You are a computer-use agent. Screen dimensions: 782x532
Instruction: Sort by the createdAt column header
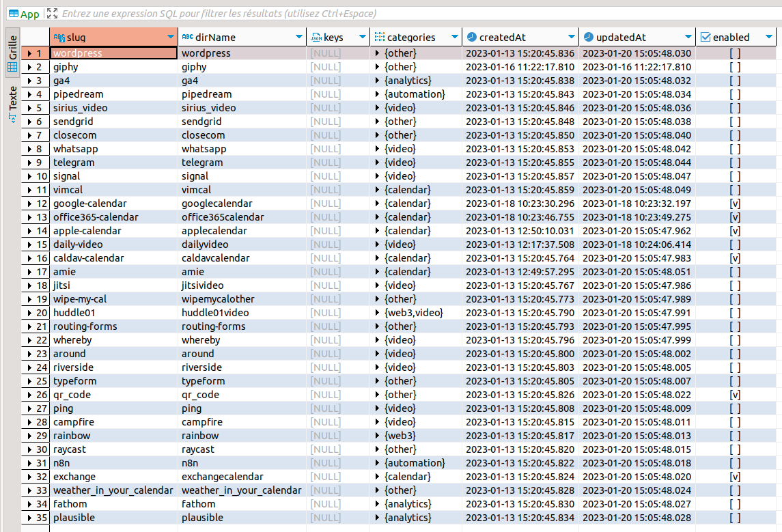[x=520, y=37]
